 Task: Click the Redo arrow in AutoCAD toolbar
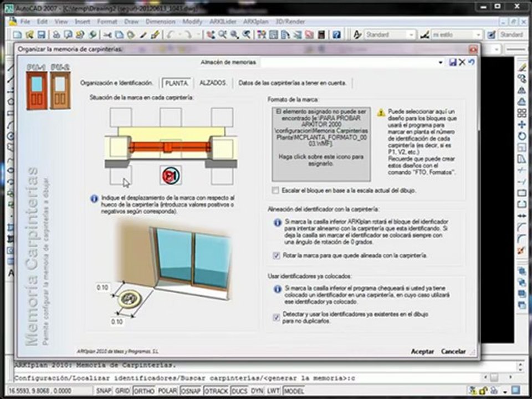pos(188,34)
